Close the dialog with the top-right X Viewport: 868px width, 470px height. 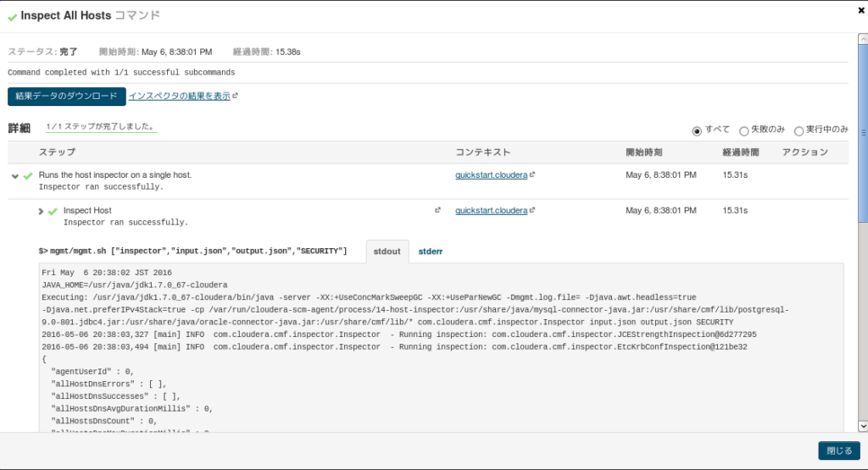[x=861, y=10]
